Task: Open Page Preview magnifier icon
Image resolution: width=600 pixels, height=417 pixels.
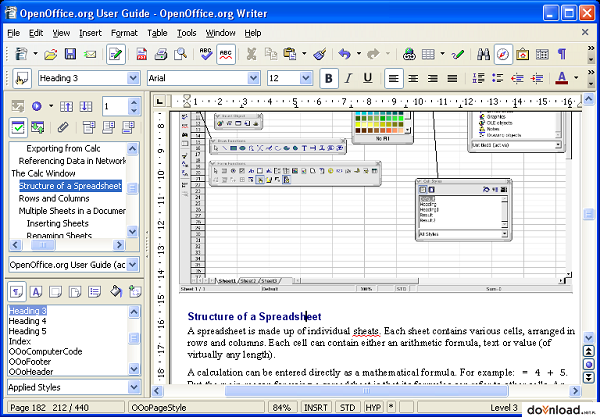Action: coord(180,54)
